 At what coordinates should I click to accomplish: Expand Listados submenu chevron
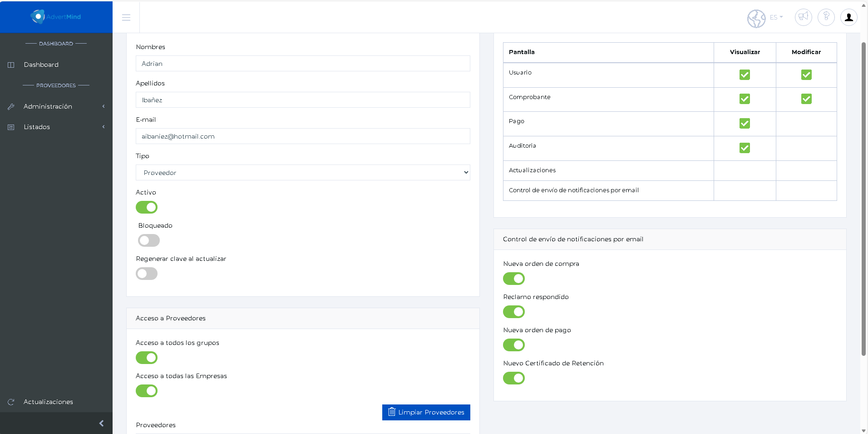tap(104, 127)
